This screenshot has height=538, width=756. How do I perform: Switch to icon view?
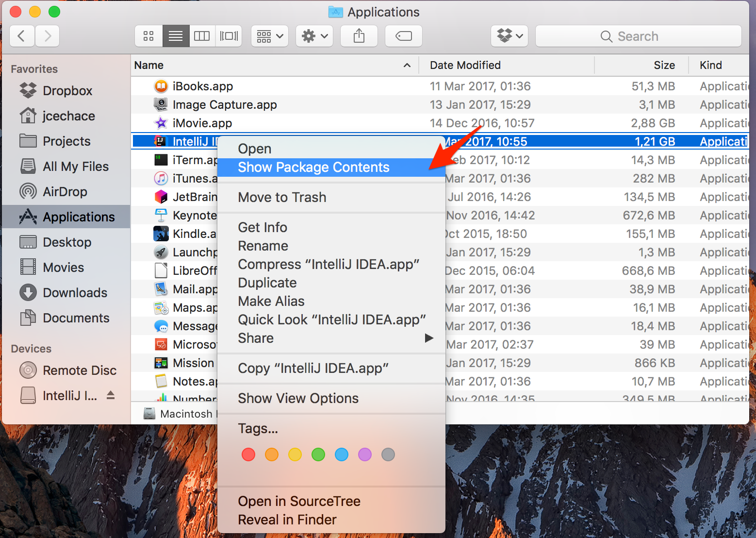148,36
